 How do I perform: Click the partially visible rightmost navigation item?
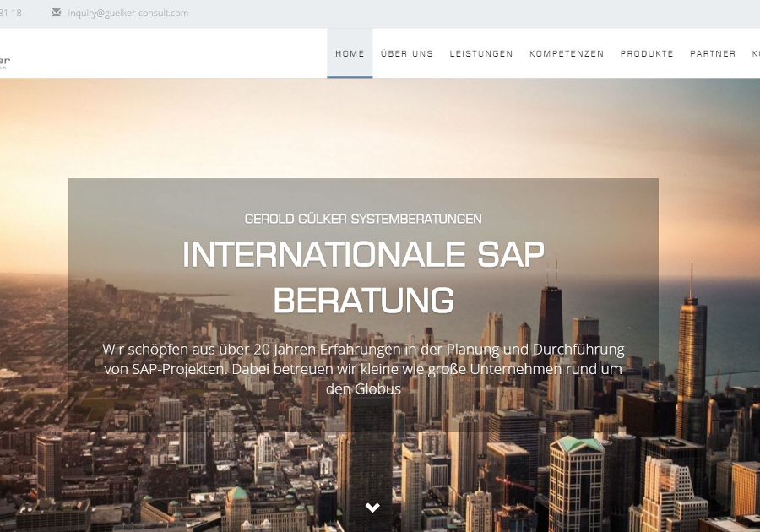point(756,52)
